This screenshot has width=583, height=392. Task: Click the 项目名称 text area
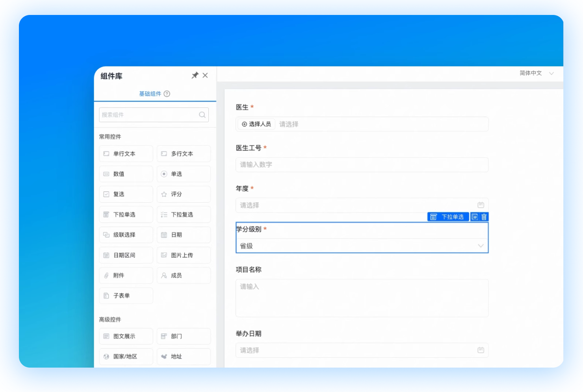pos(362,298)
